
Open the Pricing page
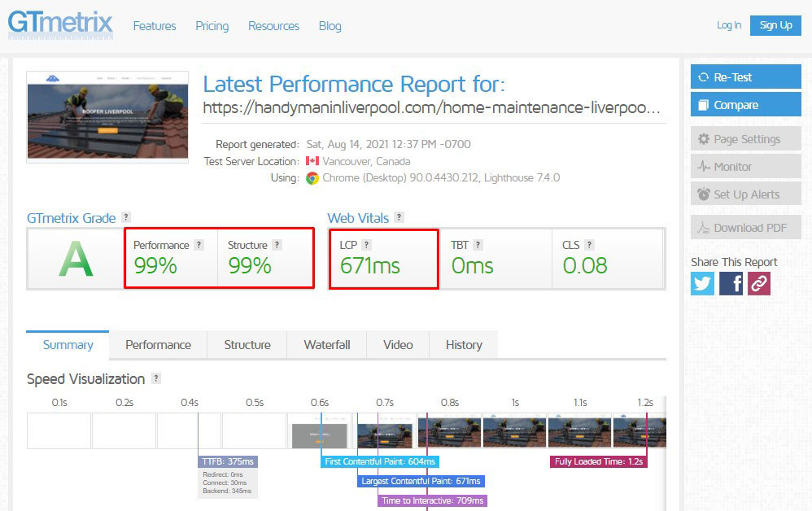212,26
